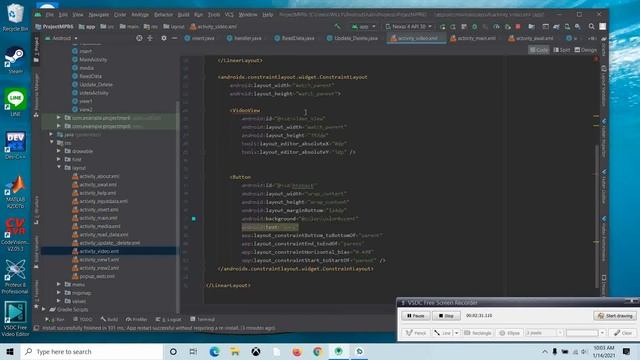The image size is (640, 360).
Task: Click Stop in VSDC Screen Recorder
Action: coord(447,316)
